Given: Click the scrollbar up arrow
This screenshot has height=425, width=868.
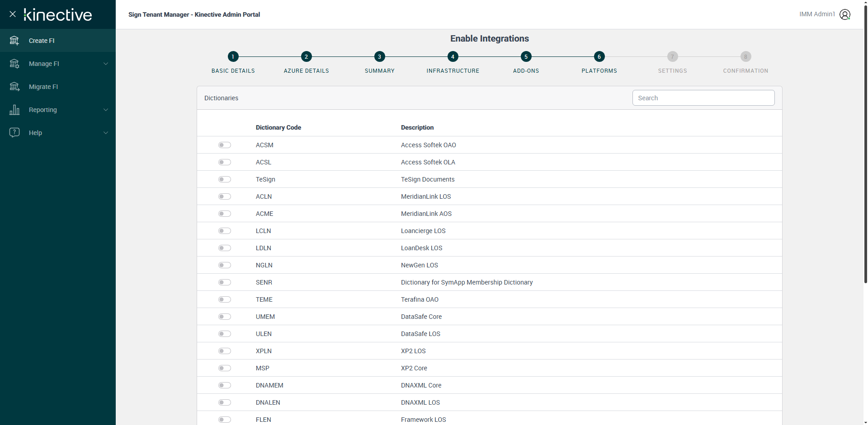Looking at the screenshot, I should (865, 3).
